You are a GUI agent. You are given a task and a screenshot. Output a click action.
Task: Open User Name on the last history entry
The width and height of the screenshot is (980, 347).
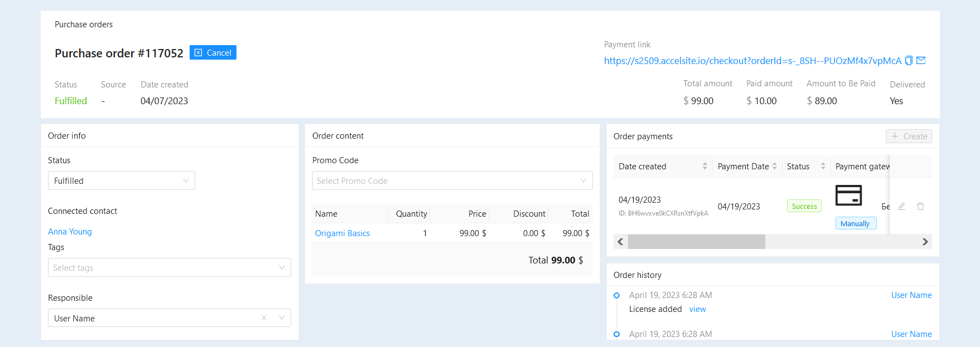(911, 334)
